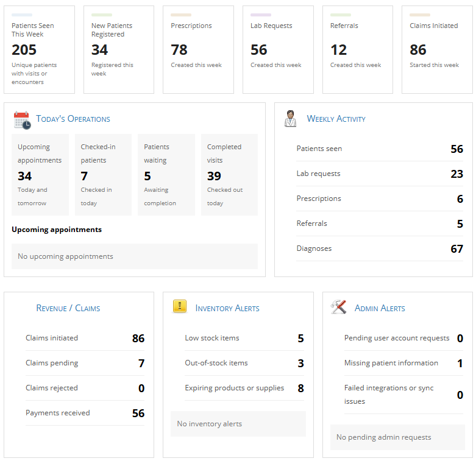Screen dimensions: 476x461
Task: Click the Lab requests value 23
Action: tap(457, 174)
